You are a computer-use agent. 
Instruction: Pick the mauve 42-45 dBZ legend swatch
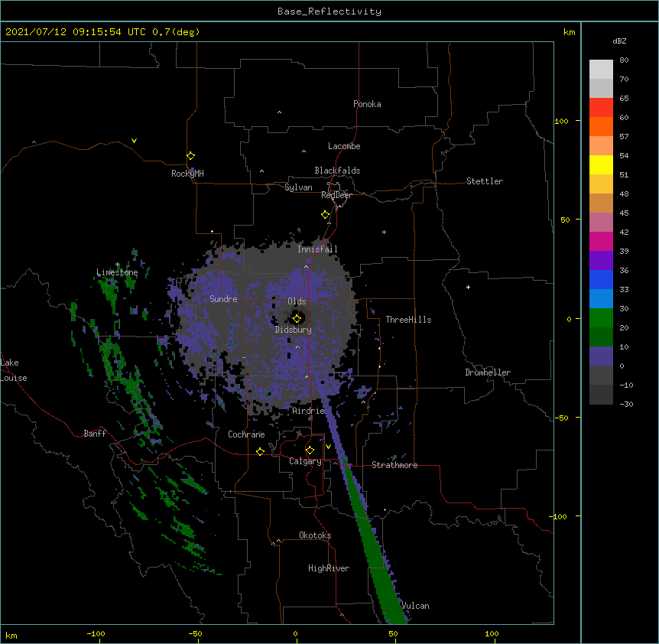pyautogui.click(x=601, y=223)
